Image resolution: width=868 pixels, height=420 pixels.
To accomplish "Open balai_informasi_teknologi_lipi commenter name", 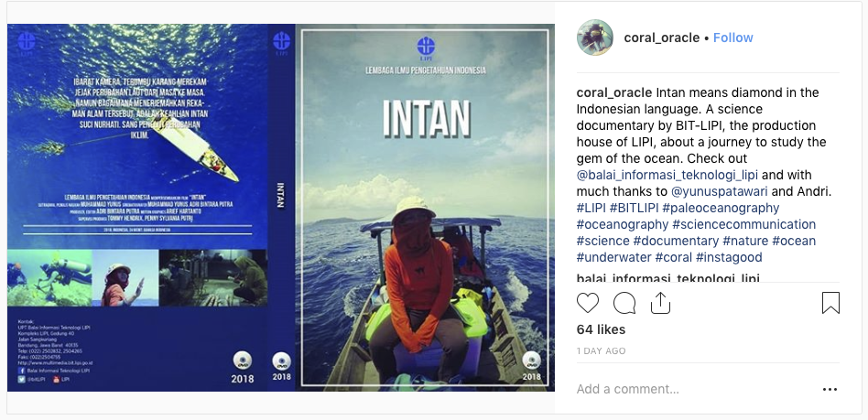I will (x=667, y=278).
